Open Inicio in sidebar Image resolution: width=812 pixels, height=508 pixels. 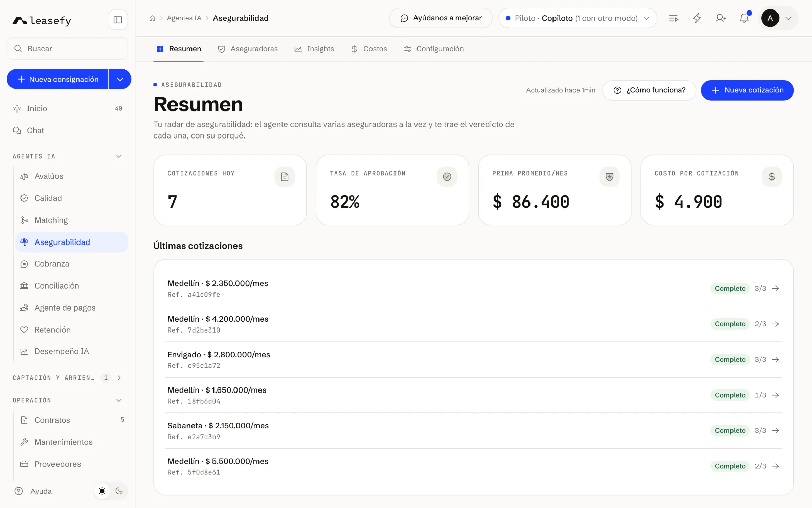68,109
